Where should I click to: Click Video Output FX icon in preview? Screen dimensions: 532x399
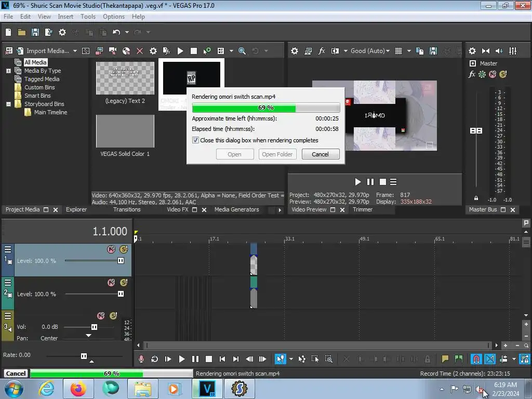pyautogui.click(x=322, y=51)
